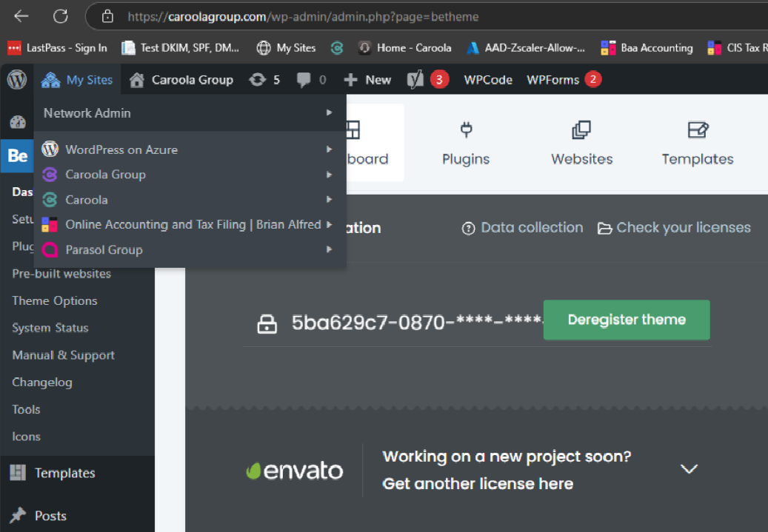Open the Websites icon tab
The width and height of the screenshot is (768, 532).
(581, 131)
